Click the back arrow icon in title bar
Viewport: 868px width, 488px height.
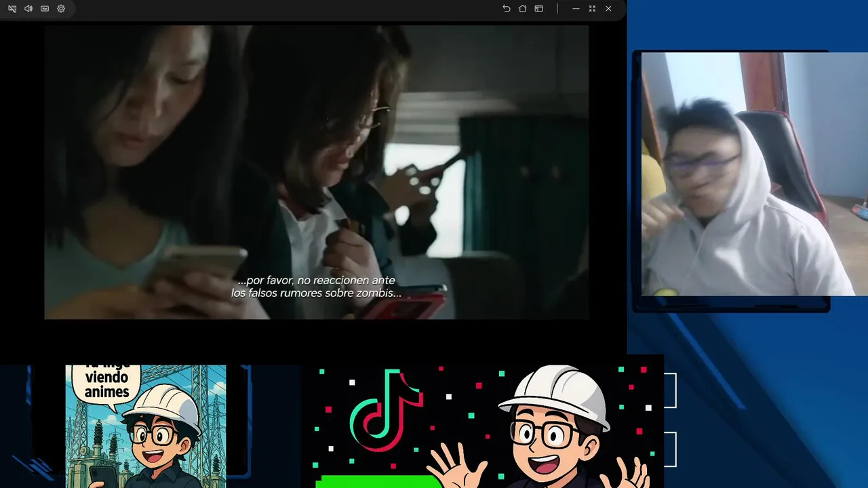click(506, 9)
